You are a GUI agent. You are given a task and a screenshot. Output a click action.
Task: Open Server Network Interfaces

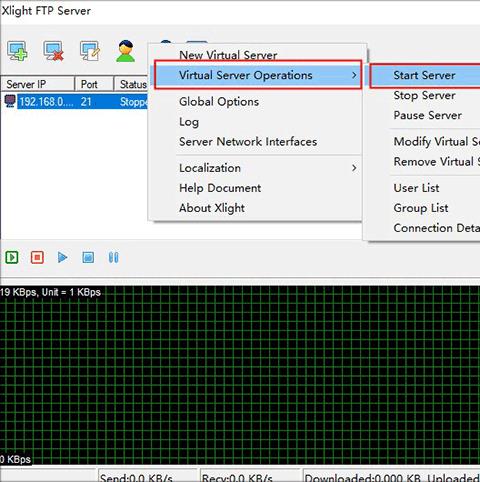pyautogui.click(x=248, y=142)
